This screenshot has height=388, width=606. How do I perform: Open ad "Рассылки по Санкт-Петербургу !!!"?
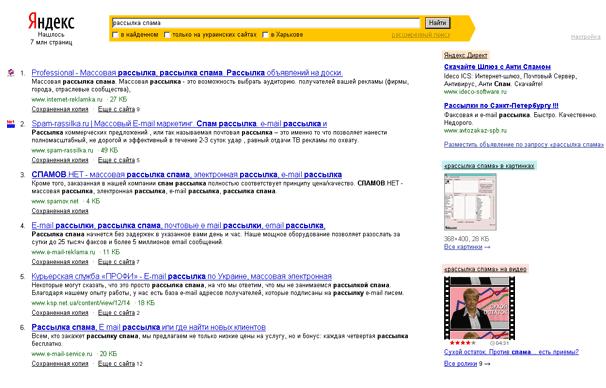(x=501, y=106)
